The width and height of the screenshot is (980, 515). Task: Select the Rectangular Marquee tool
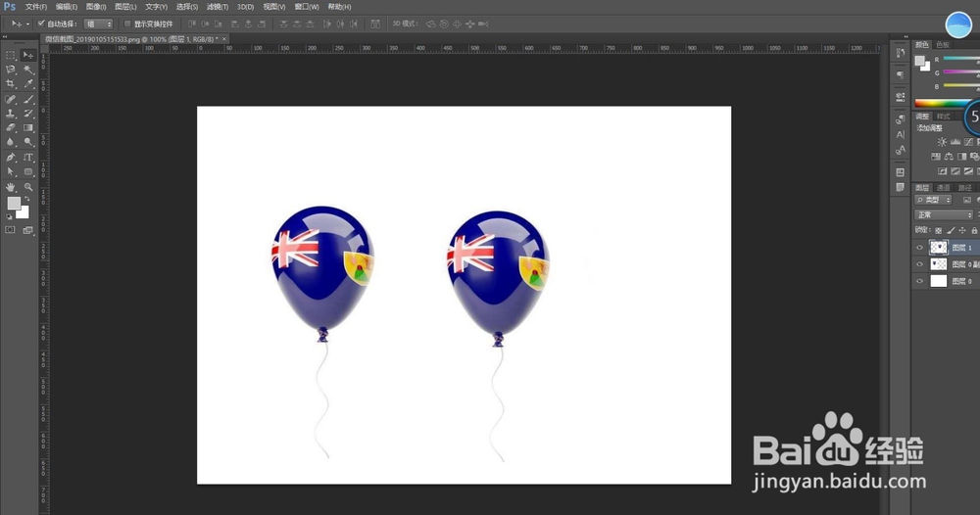click(11, 55)
